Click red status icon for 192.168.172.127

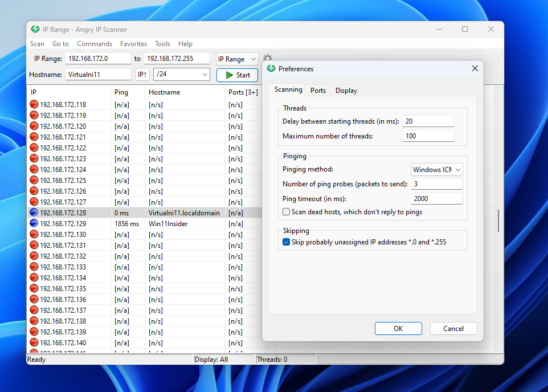[x=34, y=202]
